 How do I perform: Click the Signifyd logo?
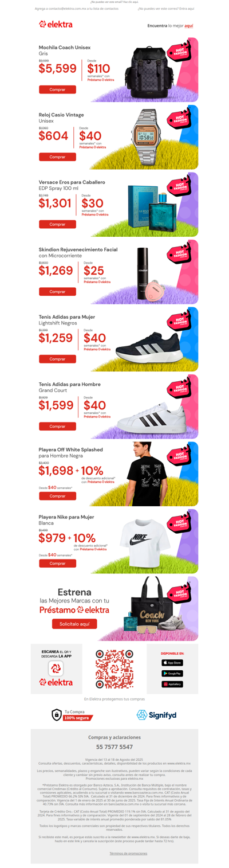[156, 714]
